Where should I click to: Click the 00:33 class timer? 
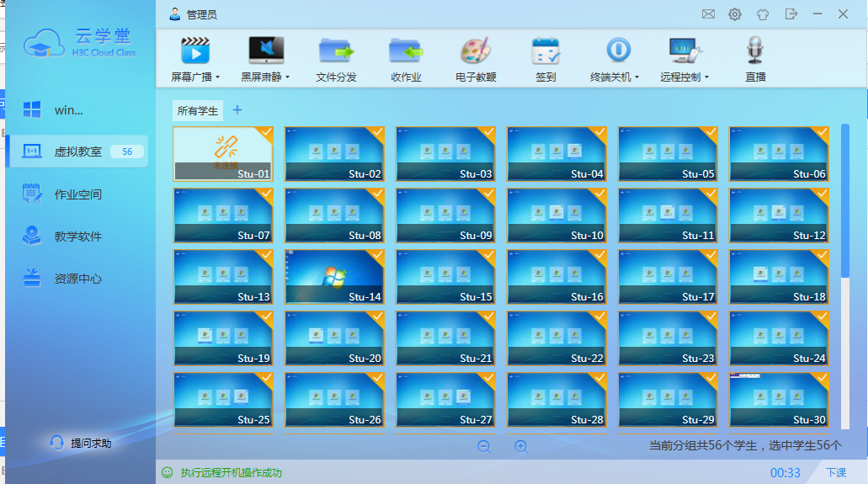pyautogui.click(x=785, y=472)
